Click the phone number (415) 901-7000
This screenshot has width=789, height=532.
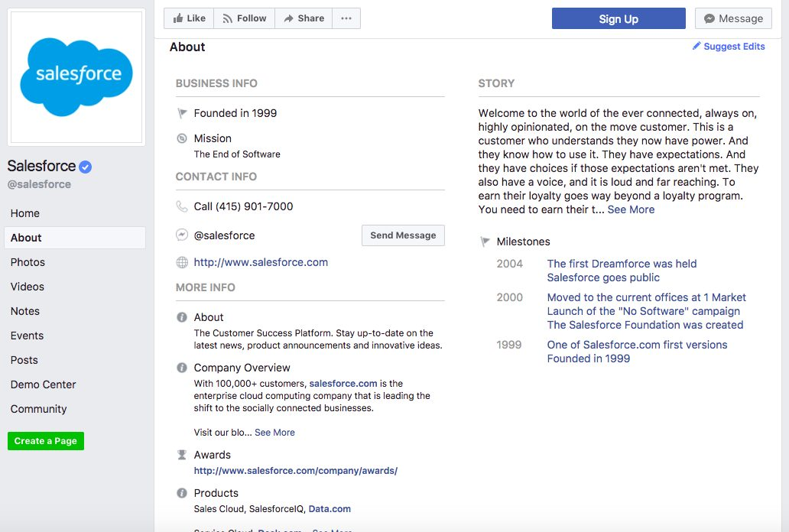[x=254, y=206]
